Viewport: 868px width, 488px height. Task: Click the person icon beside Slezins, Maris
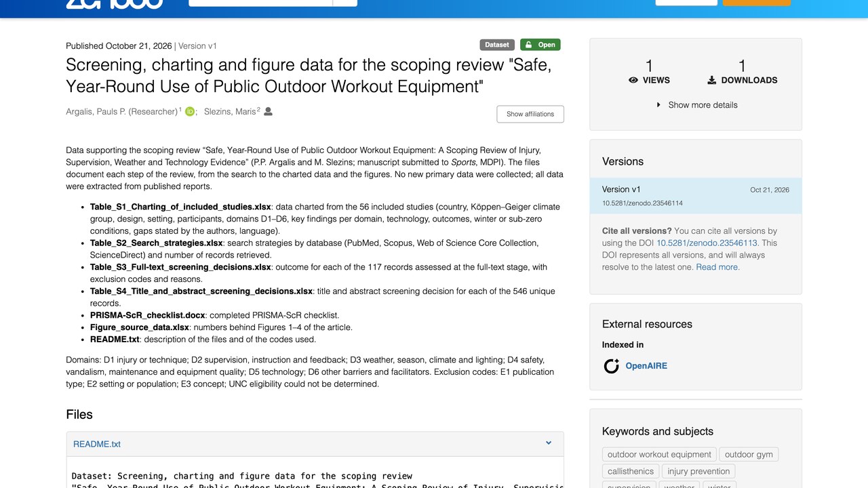268,111
